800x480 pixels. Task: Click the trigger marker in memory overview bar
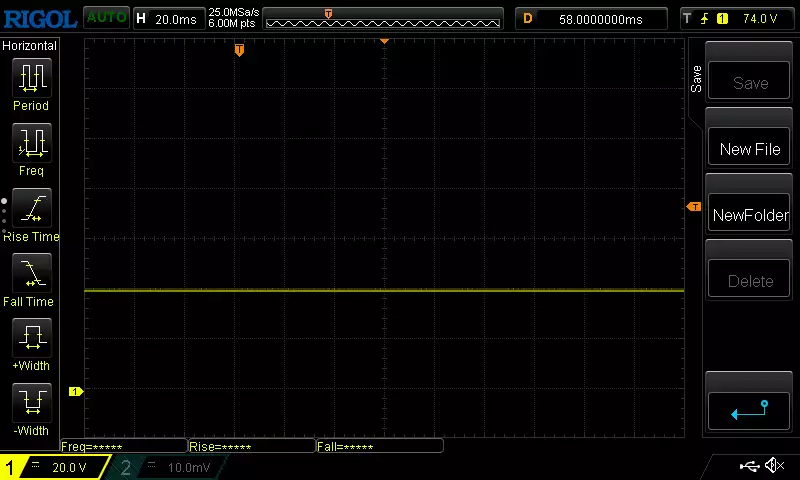pos(329,14)
